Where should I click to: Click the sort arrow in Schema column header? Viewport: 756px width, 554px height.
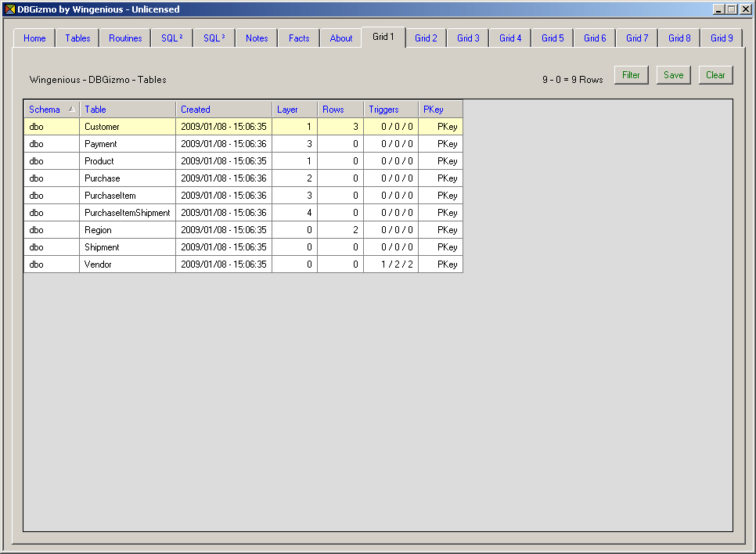(x=71, y=110)
